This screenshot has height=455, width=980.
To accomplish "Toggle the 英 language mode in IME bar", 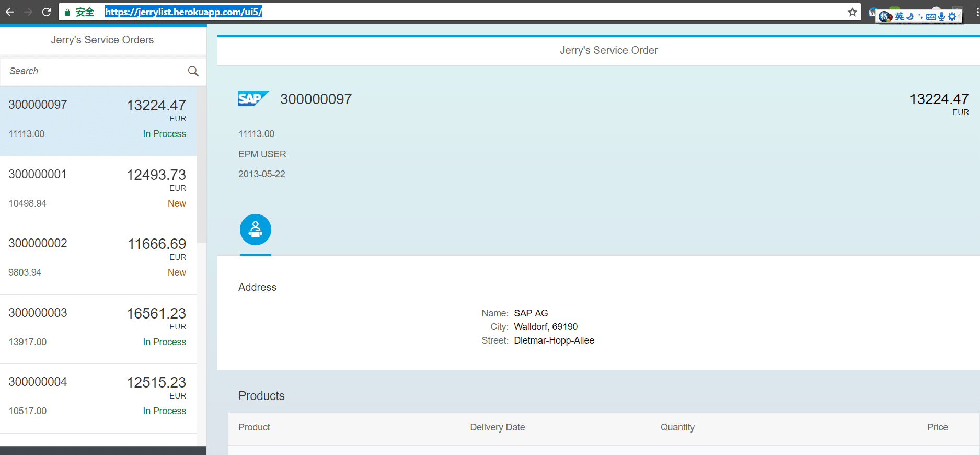I will tap(900, 17).
